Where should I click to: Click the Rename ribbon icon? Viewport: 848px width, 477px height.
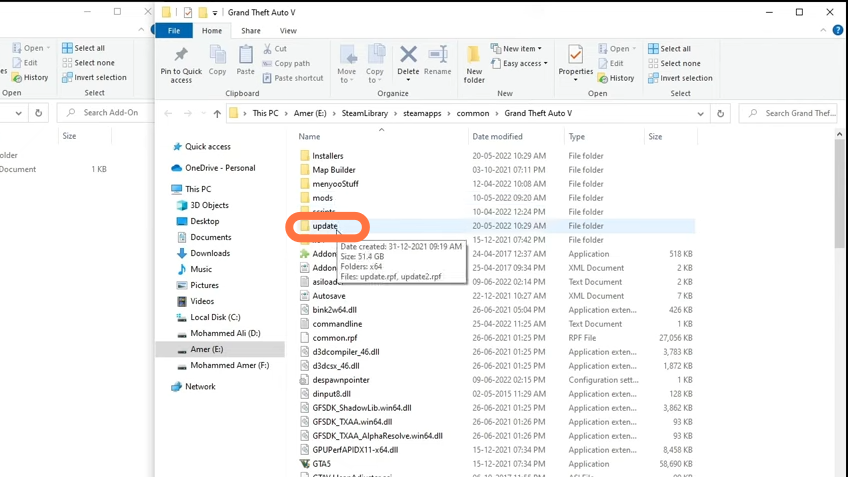pos(438,60)
